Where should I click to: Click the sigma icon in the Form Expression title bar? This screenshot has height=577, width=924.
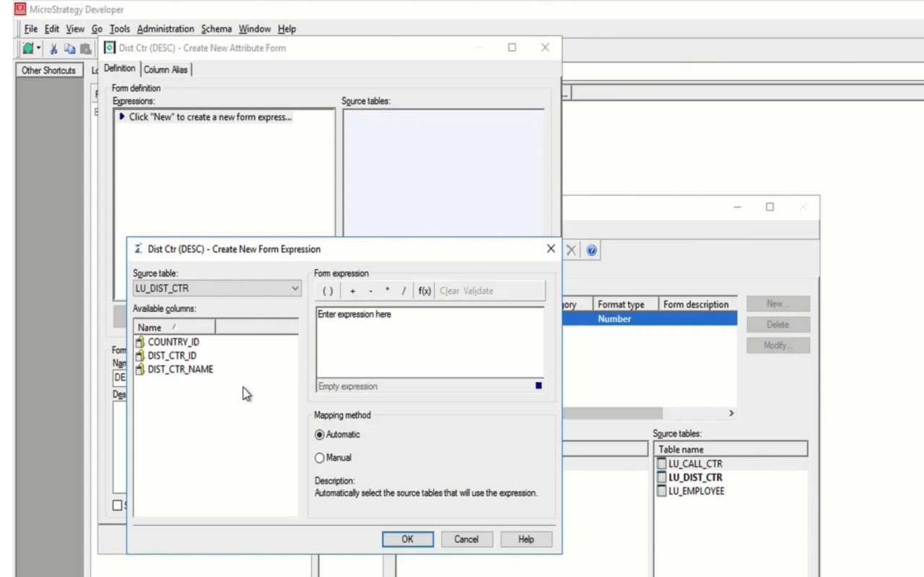pyautogui.click(x=138, y=248)
